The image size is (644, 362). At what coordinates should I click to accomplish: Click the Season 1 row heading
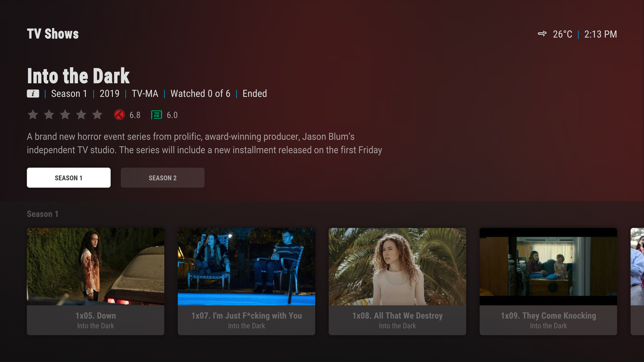click(42, 214)
